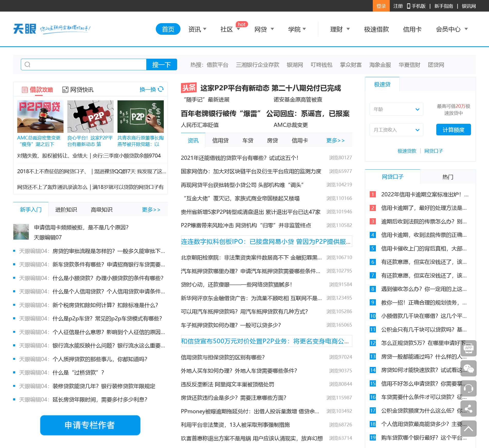This screenshot has width=489, height=448.
Task: Expand the 学院 navigation dropdown
Action: pos(304,29)
